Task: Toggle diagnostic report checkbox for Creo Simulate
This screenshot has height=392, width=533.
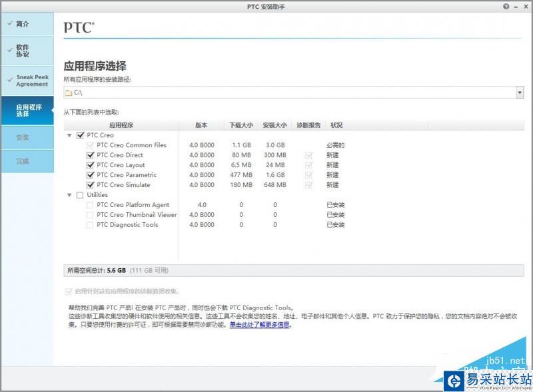Action: [308, 185]
